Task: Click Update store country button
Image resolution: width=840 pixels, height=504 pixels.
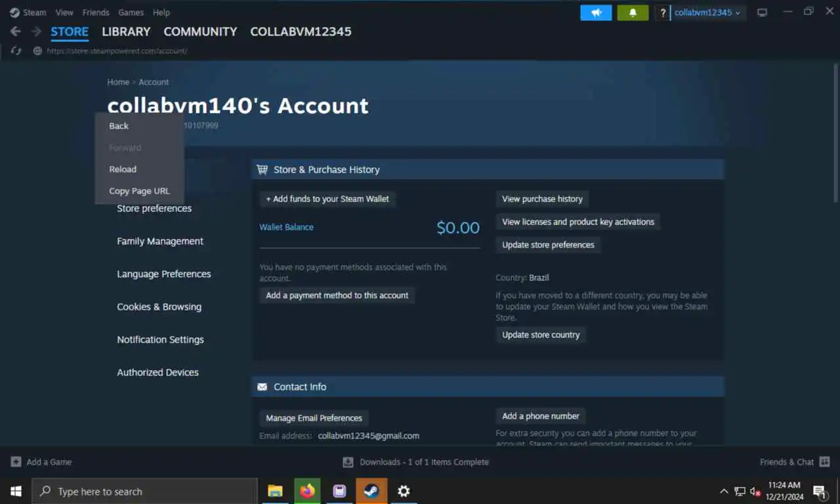Action: pos(541,335)
